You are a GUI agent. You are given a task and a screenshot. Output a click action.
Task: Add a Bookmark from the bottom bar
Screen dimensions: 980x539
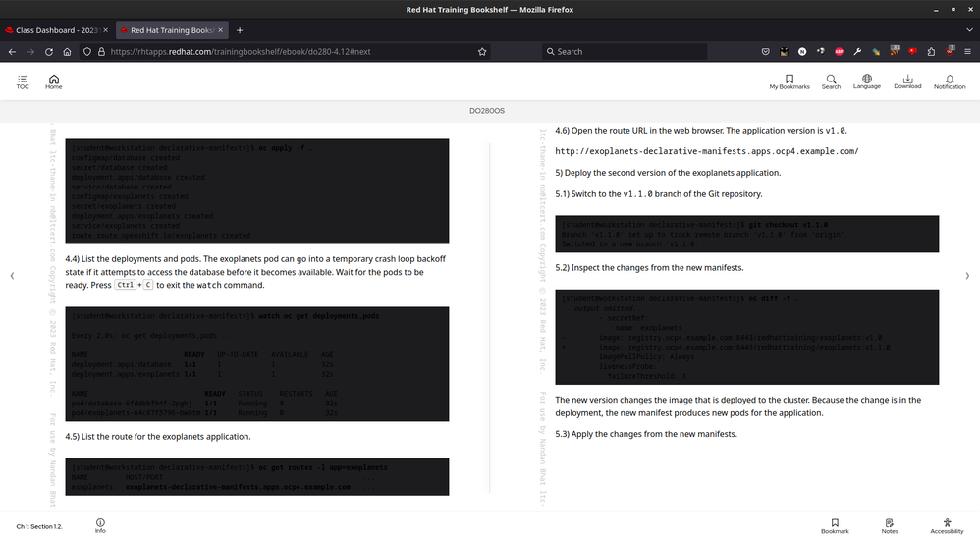pyautogui.click(x=835, y=526)
